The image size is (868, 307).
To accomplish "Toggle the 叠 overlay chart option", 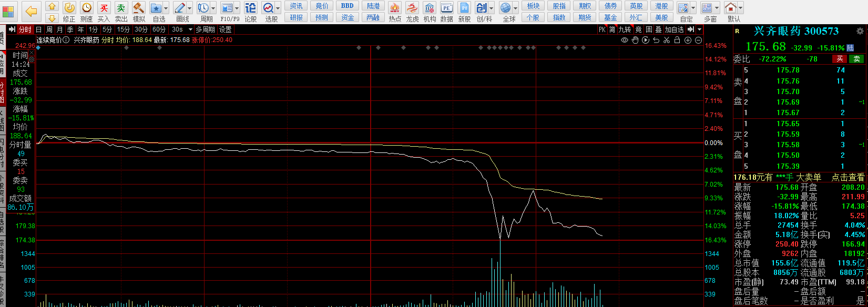I will coord(658,29).
